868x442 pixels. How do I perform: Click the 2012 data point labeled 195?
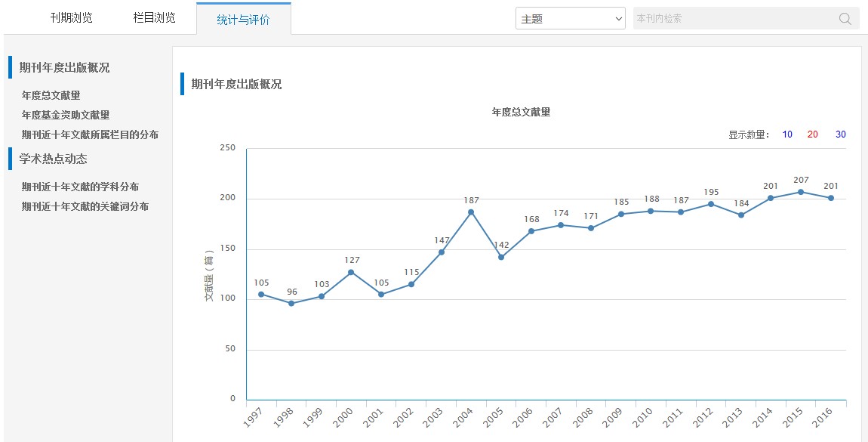tap(711, 204)
